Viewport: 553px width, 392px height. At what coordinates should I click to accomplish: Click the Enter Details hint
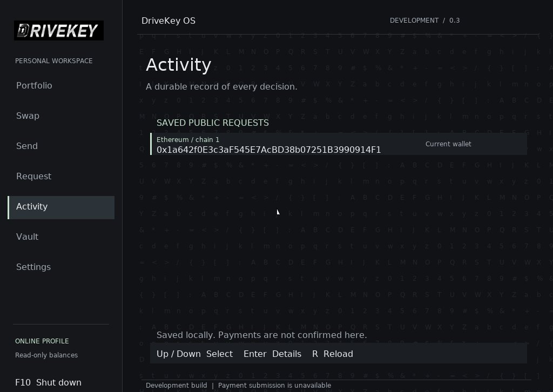pyautogui.click(x=272, y=354)
